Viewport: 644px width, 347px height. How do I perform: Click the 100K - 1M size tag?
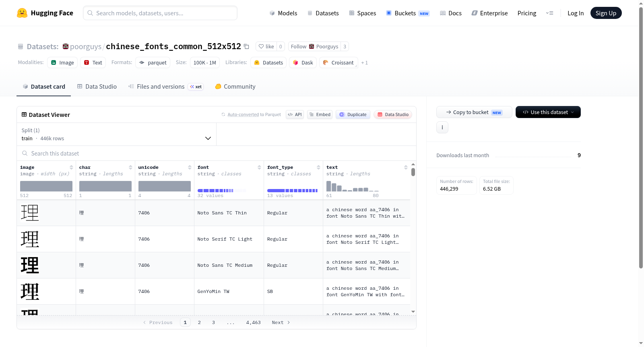coord(204,62)
